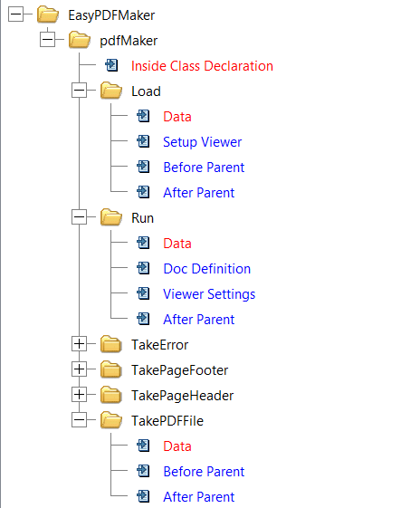The image size is (420, 508).
Task: Select Data embed under TakePDFFile
Action: pyautogui.click(x=177, y=446)
